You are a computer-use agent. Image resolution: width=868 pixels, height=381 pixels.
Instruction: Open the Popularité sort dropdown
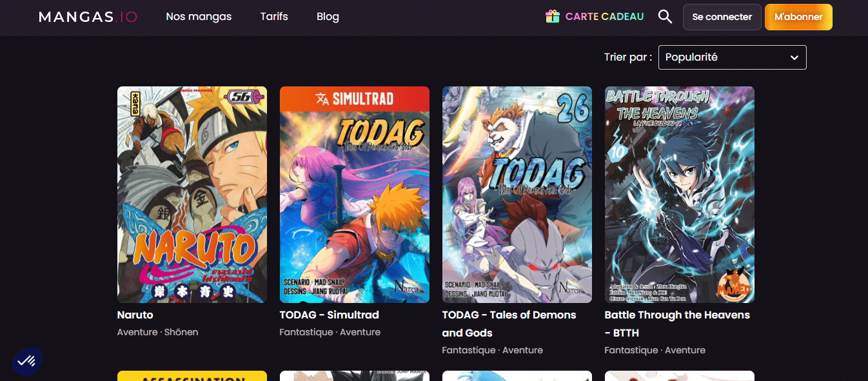point(732,57)
